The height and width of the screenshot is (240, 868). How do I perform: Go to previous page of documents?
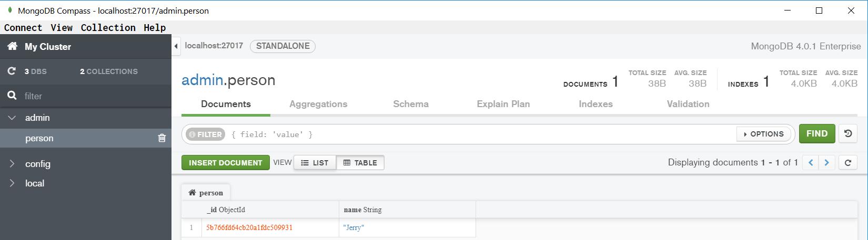pos(811,163)
